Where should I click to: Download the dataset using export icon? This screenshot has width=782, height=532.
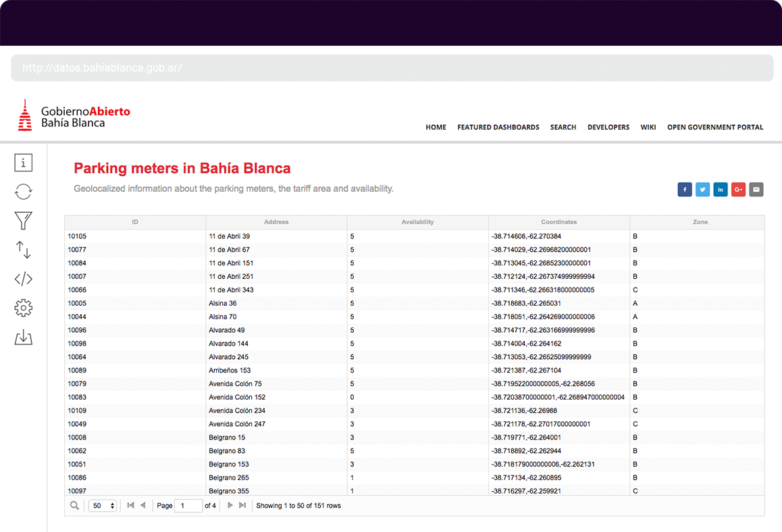[23, 337]
